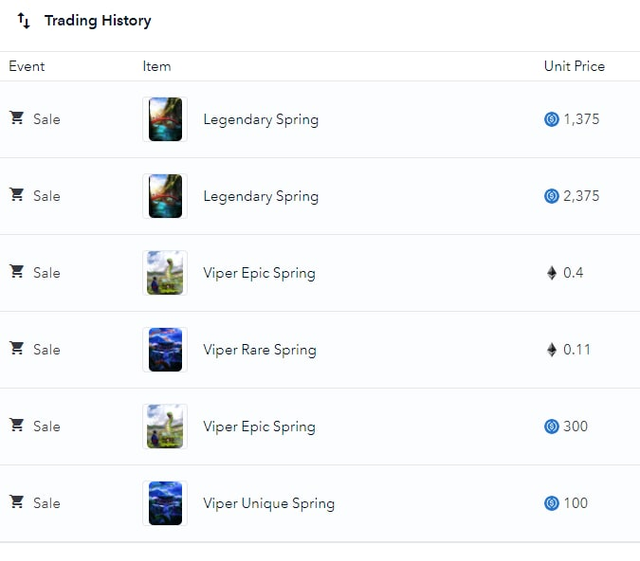The width and height of the screenshot is (640, 561).
Task: Click the cart icon on the first Sale row
Action: pyautogui.click(x=17, y=118)
